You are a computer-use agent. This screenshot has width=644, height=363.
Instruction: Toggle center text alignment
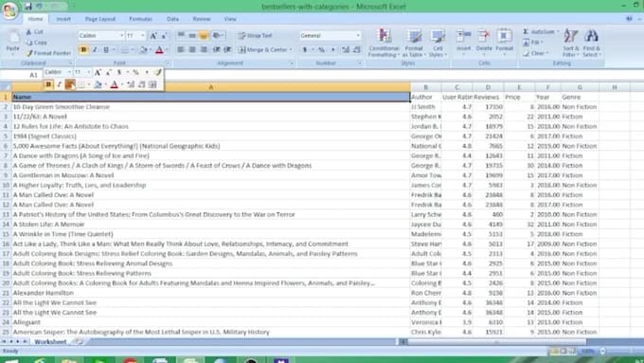tap(192, 49)
